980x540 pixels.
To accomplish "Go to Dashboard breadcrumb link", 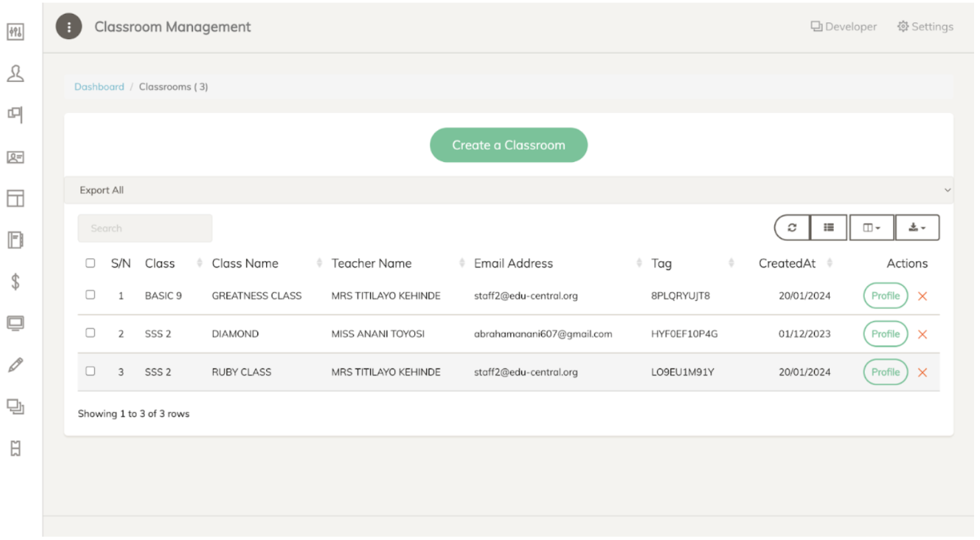I will click(99, 87).
